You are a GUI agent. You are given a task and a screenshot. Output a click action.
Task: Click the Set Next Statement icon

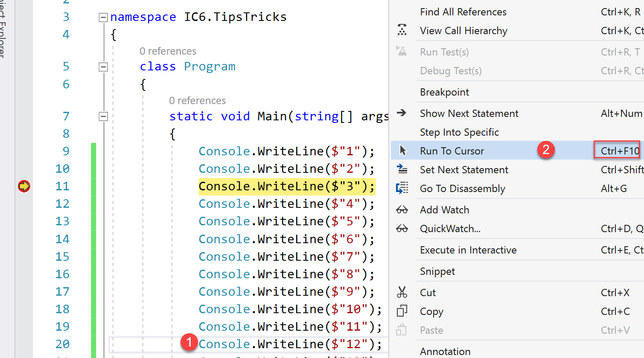(x=402, y=169)
